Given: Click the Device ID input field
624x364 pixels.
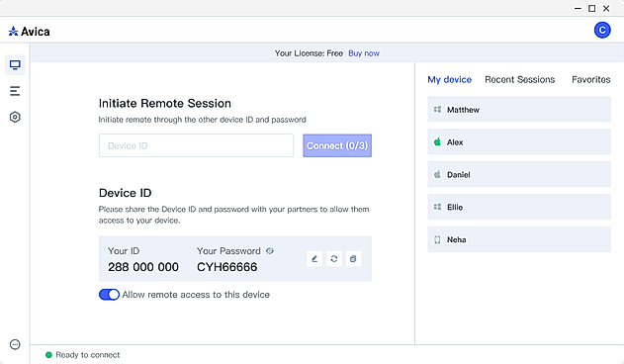Looking at the screenshot, I should click(x=196, y=145).
